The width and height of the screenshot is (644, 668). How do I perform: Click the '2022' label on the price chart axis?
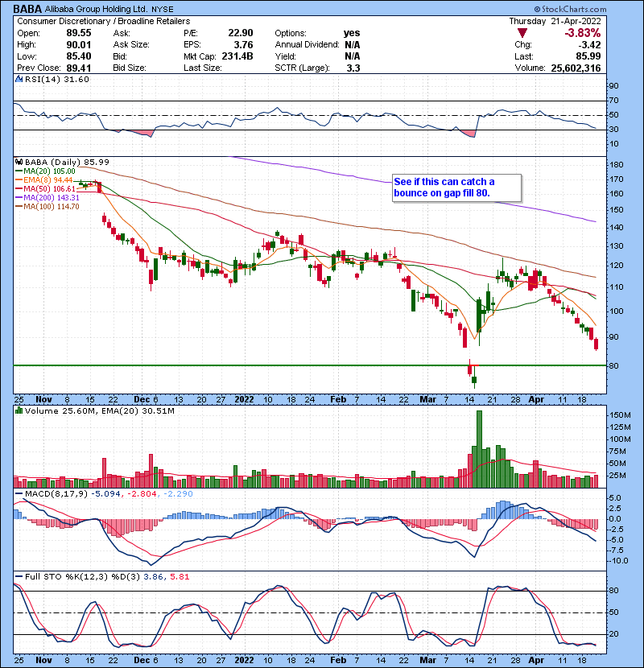244,400
